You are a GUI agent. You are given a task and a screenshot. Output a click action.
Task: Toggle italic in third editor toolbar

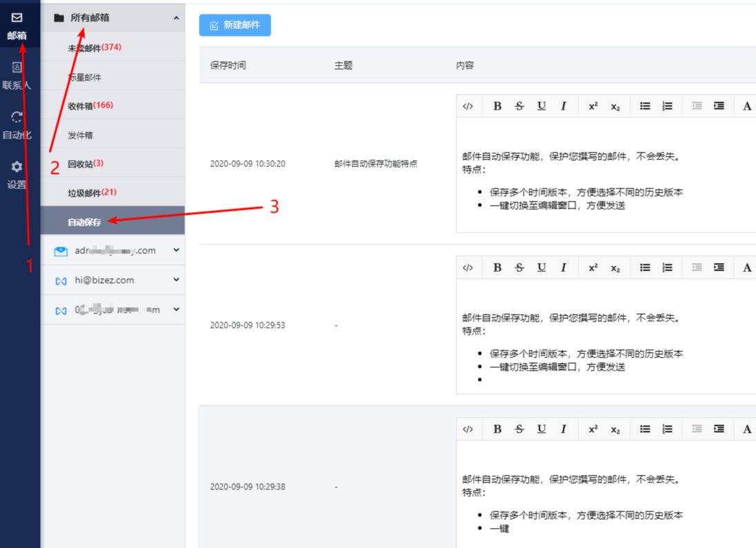coord(563,429)
